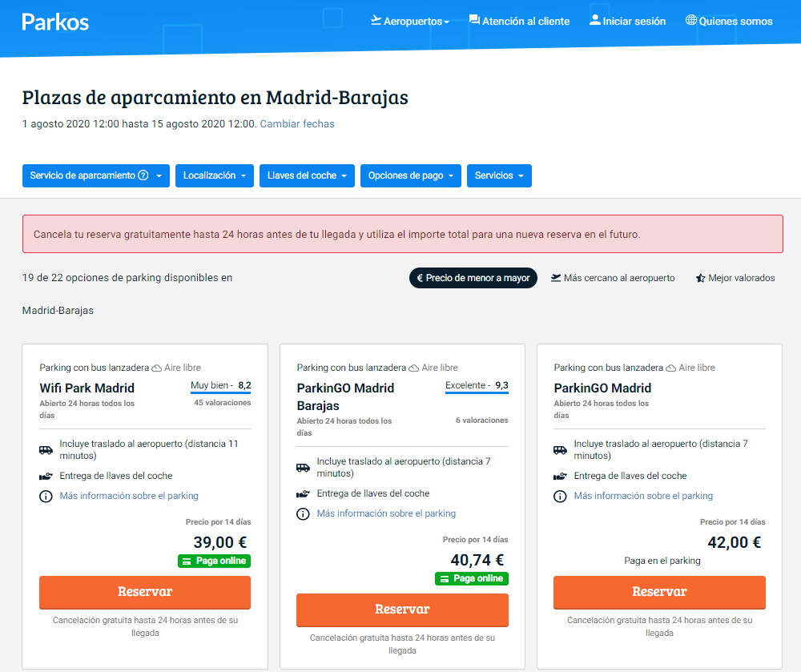801x672 pixels.
Task: Click the cloud Aire libre icon on Wifi Park Madrid card
Action: point(157,368)
